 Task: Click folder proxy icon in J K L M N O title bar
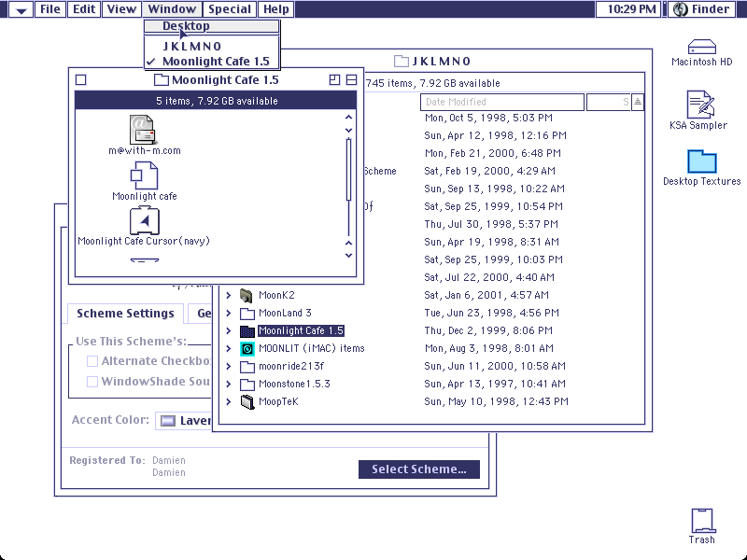point(402,61)
